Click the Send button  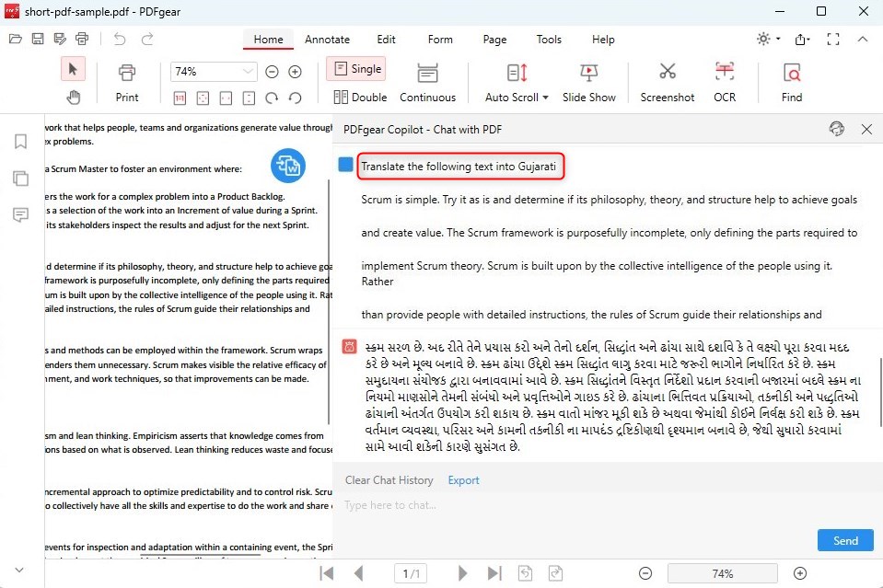click(x=845, y=540)
